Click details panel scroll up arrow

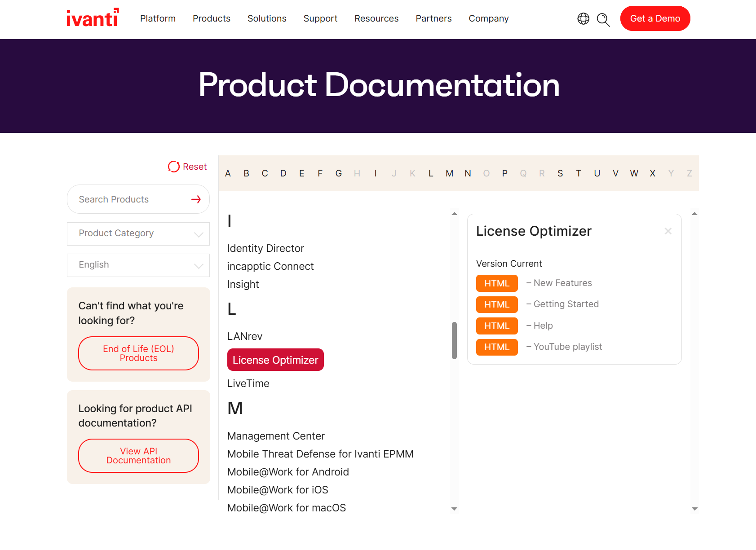pyautogui.click(x=694, y=214)
